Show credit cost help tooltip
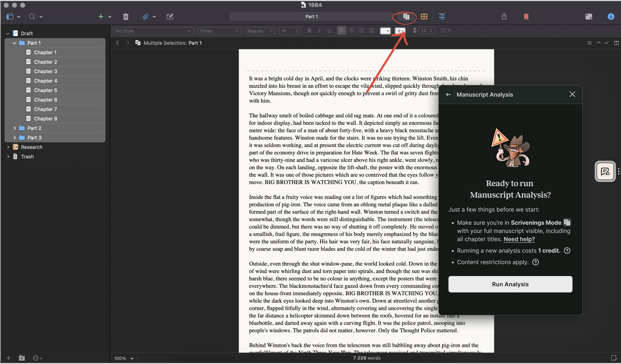The height and width of the screenshot is (364, 621). 567,251
